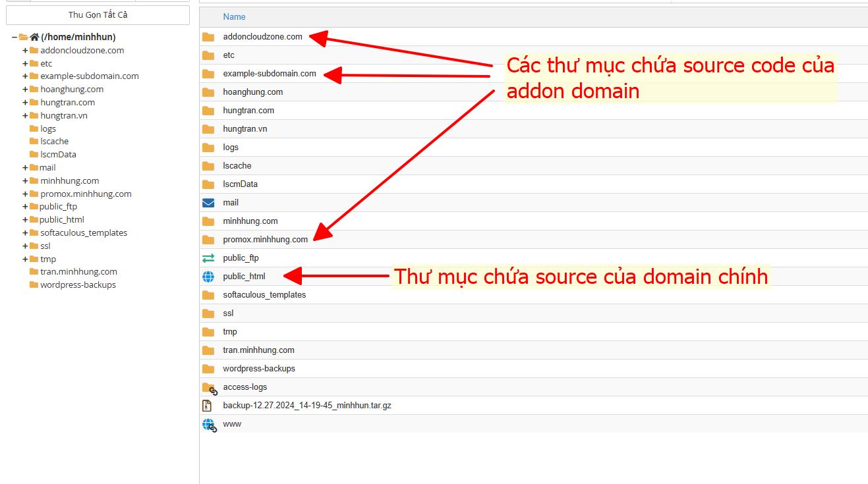
Task: Click the folder icon of wordpress-backups in file list
Action: (x=208, y=369)
